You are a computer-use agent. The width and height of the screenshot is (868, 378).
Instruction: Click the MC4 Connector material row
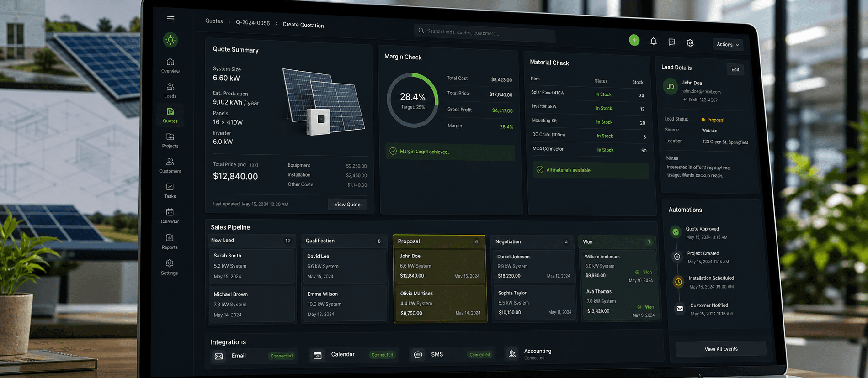coord(590,149)
